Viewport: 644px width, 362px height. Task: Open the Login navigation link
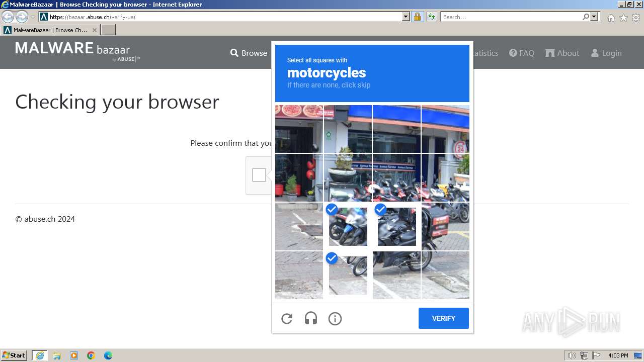606,53
